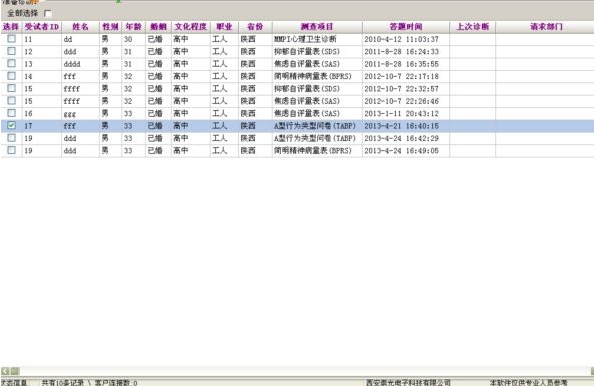This screenshot has height=386, width=594.
Task: Check the box for subject ID 12
Action: pos(12,51)
